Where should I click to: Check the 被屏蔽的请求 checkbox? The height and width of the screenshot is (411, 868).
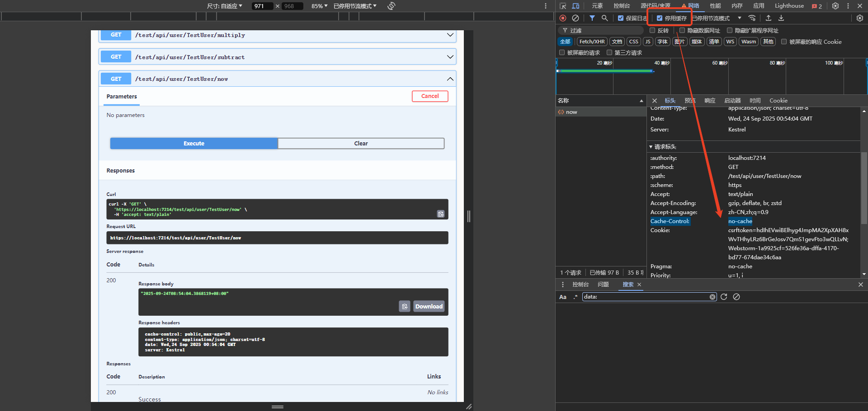pos(562,52)
